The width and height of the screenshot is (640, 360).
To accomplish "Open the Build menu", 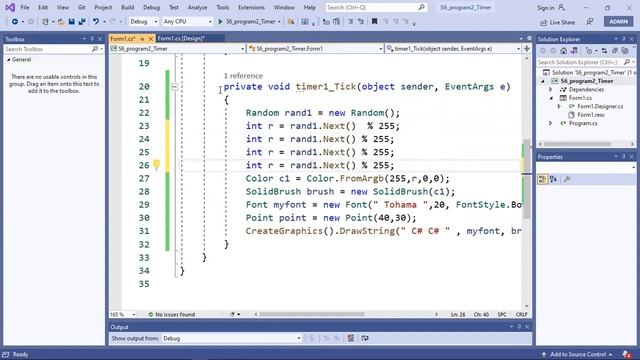I will 127,7.
